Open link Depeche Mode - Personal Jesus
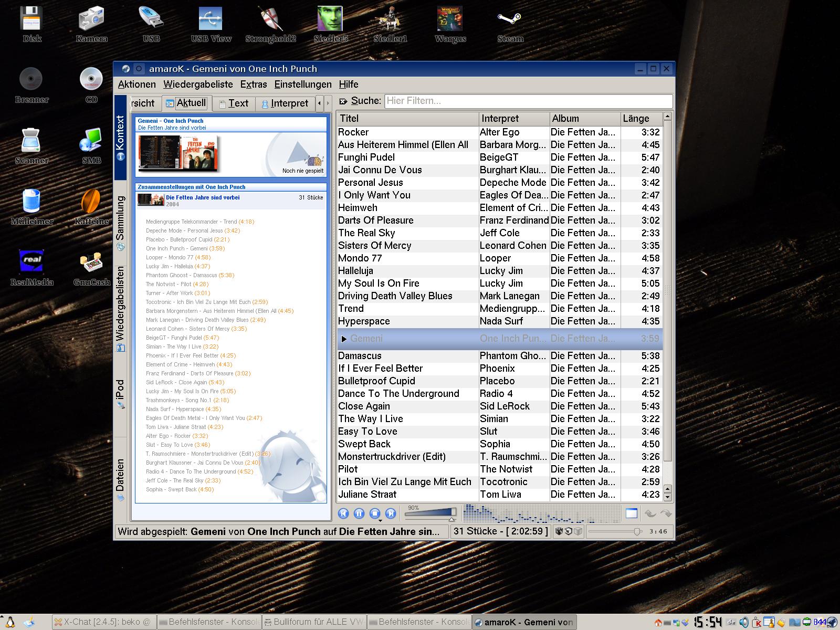This screenshot has height=630, width=840. pos(193,230)
